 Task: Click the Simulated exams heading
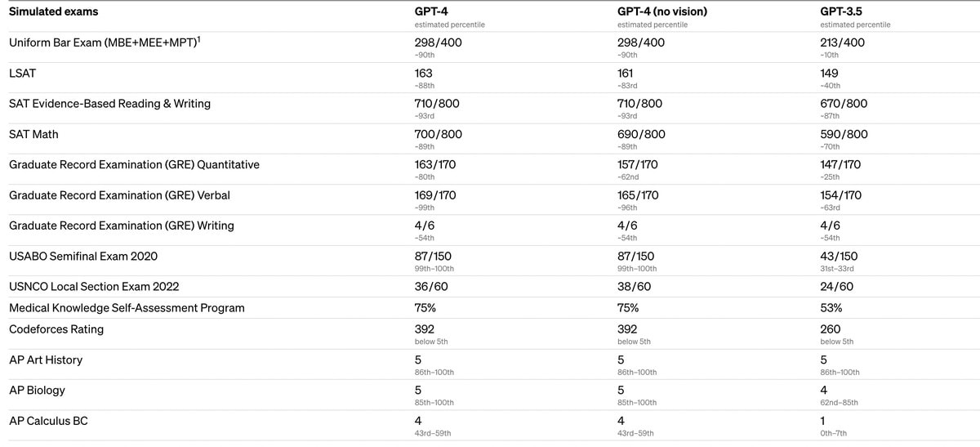tap(53, 11)
